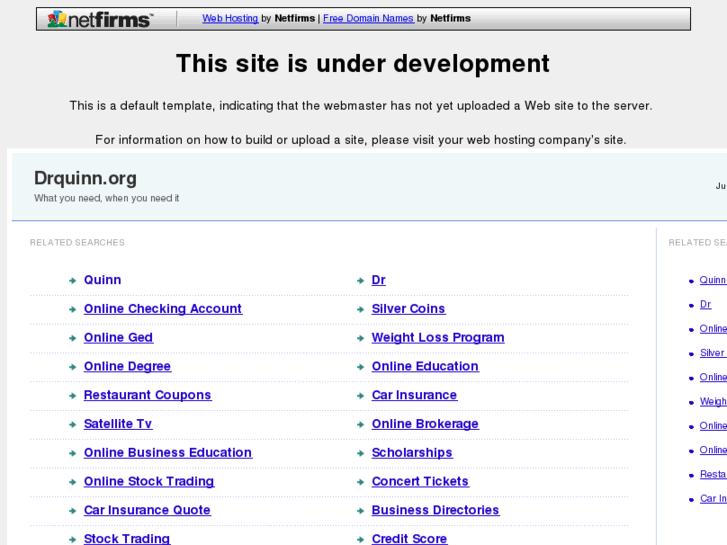Open the Credit Score link

409,539
